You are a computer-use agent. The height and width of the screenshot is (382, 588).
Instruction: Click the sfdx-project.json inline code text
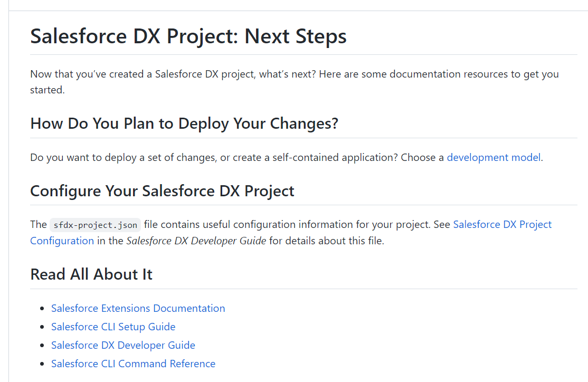96,225
